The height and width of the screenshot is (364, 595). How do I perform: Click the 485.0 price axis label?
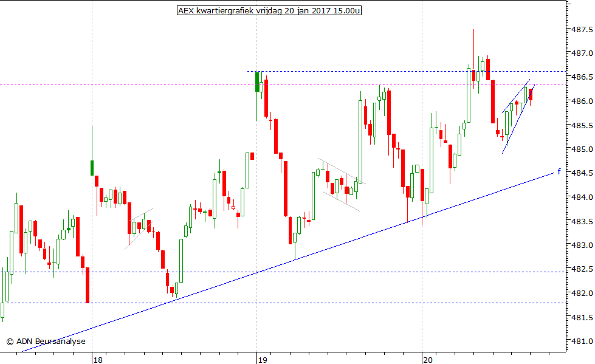click(x=582, y=149)
